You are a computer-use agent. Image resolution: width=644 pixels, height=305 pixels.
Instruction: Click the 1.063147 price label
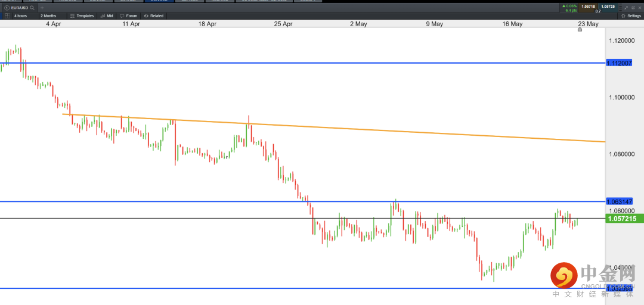pyautogui.click(x=619, y=201)
